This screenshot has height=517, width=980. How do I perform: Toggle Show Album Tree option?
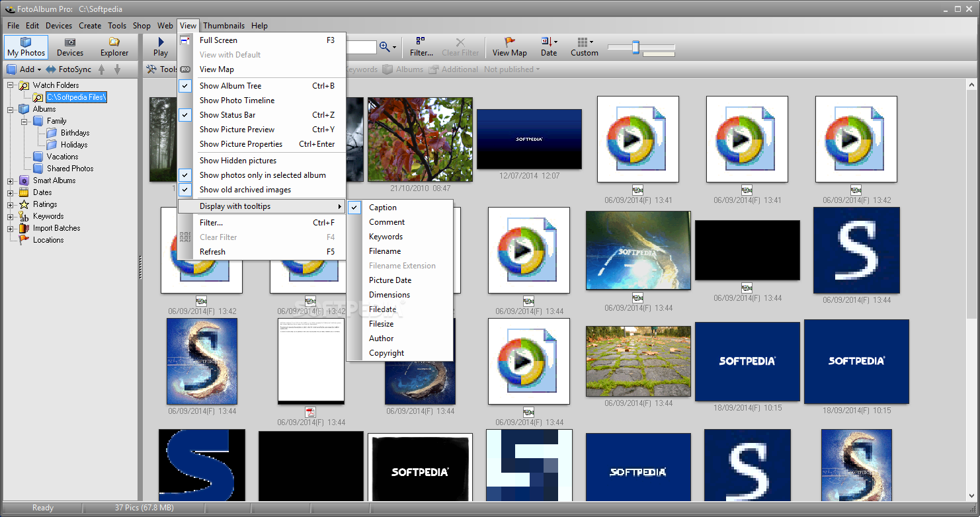(262, 86)
